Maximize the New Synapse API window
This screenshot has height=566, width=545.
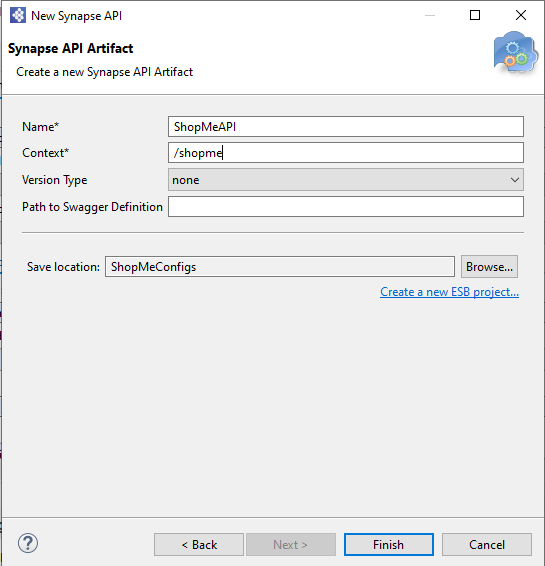click(x=475, y=15)
